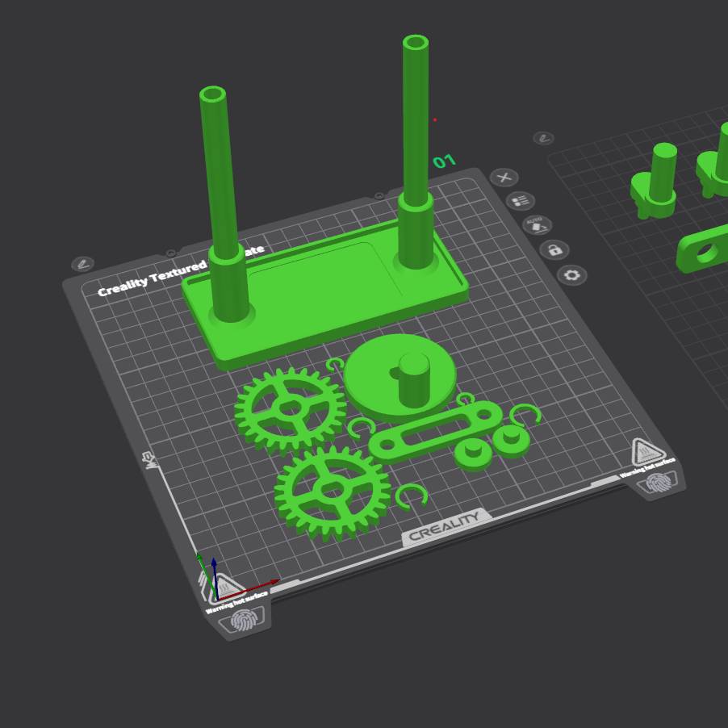Click the auto-arrange plate icon
Viewport: 728px width, 728px height.
click(x=537, y=225)
